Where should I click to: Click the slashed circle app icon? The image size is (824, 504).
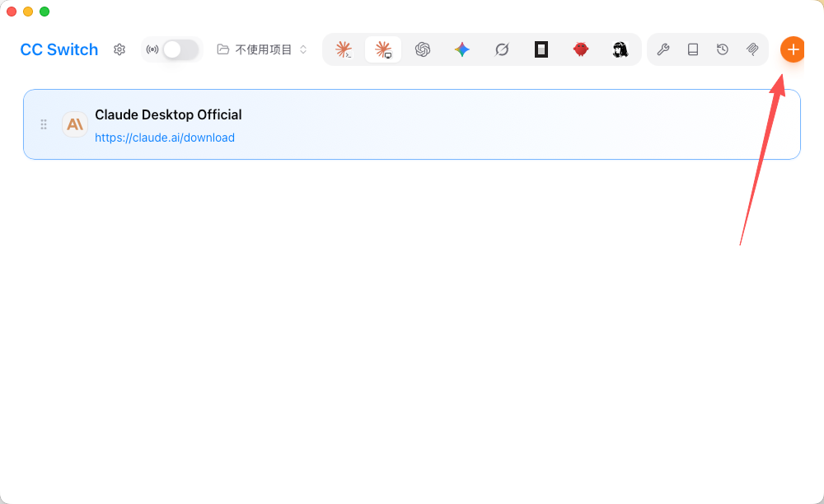pyautogui.click(x=502, y=49)
